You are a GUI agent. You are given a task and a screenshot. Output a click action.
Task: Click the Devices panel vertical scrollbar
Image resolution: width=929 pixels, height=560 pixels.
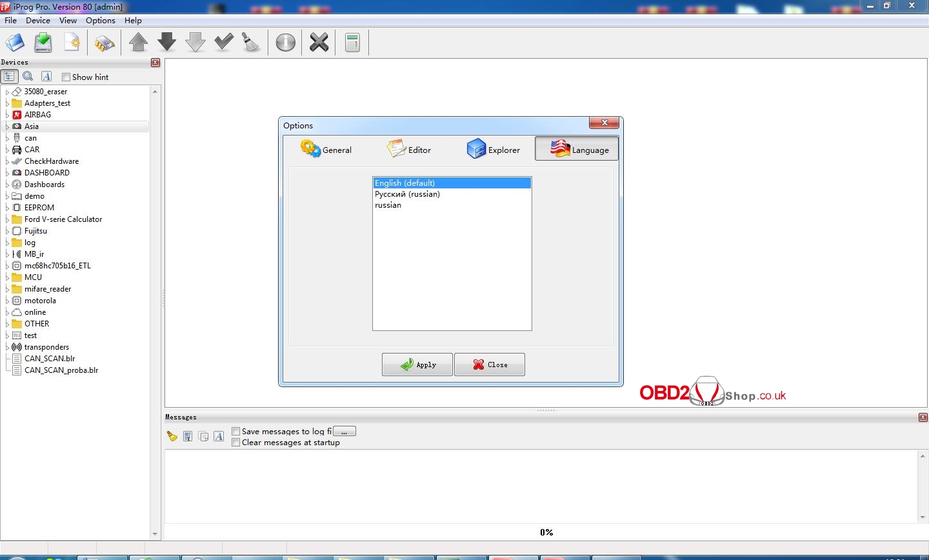(x=155, y=310)
